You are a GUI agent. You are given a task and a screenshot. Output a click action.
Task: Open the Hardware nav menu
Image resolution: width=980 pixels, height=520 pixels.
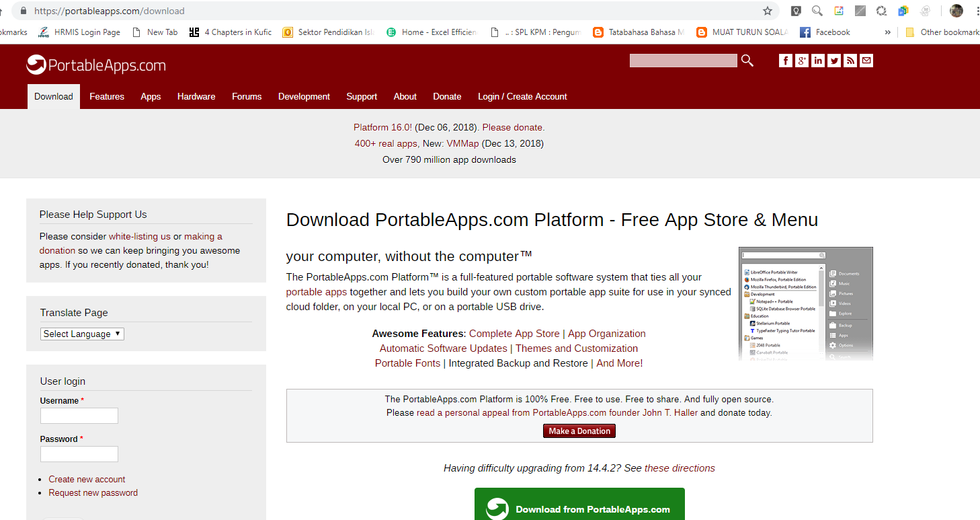click(196, 96)
